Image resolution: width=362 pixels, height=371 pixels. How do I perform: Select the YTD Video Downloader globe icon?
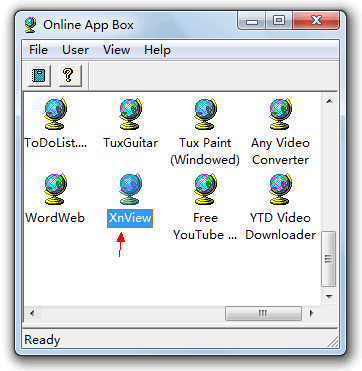pyautogui.click(x=280, y=189)
